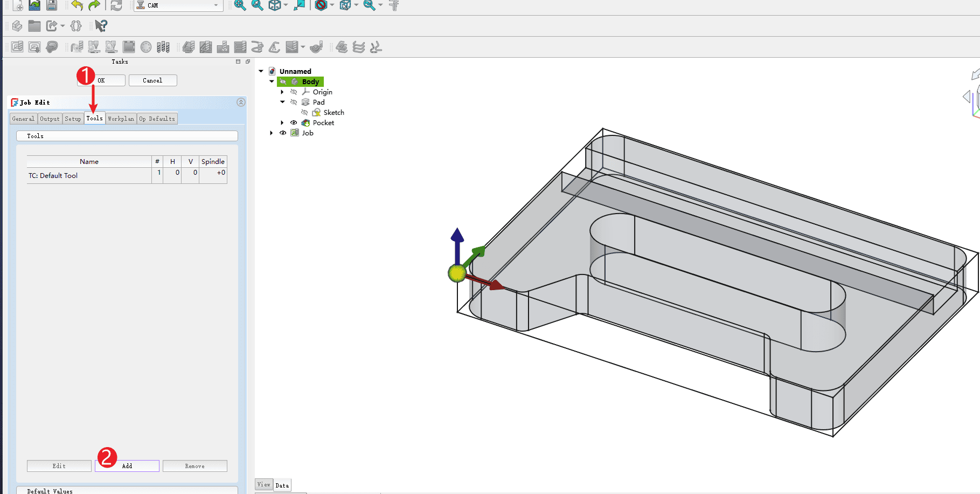
Task: Click the Drilling operation icon
Action: [223, 47]
